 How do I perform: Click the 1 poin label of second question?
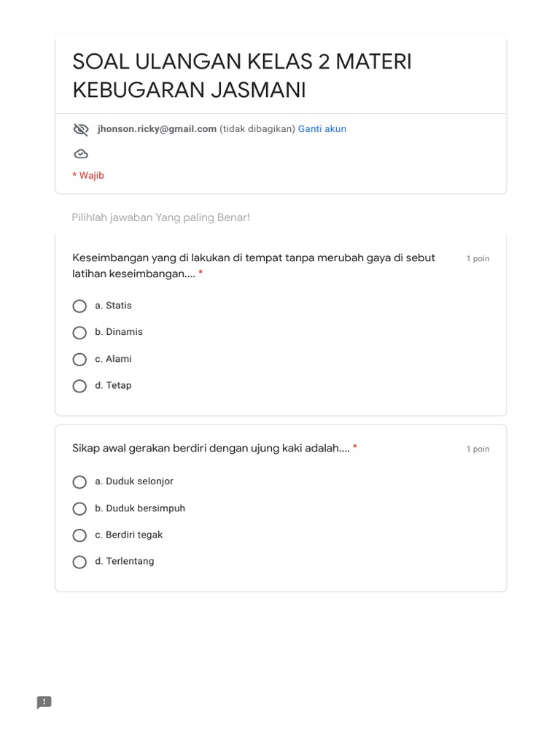(478, 449)
